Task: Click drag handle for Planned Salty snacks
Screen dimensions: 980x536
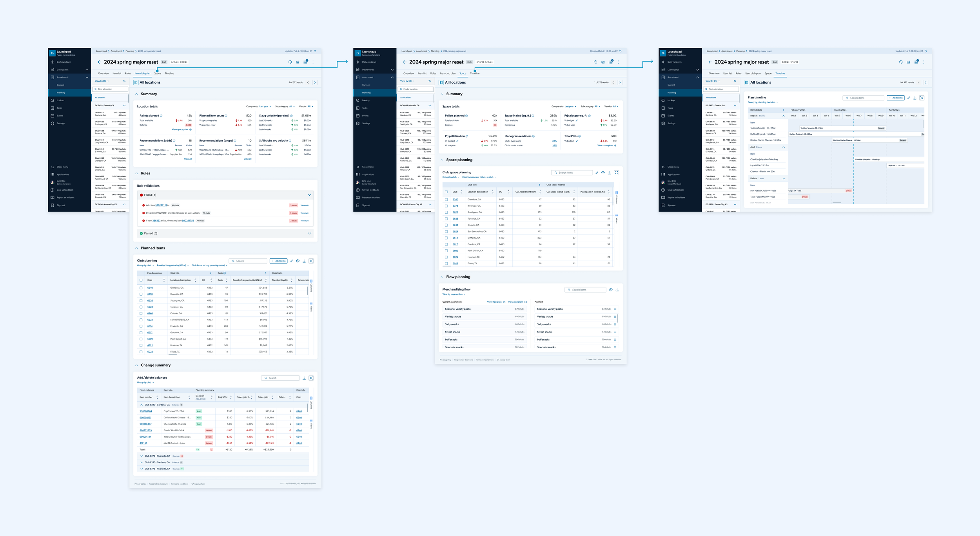Action: pos(615,324)
